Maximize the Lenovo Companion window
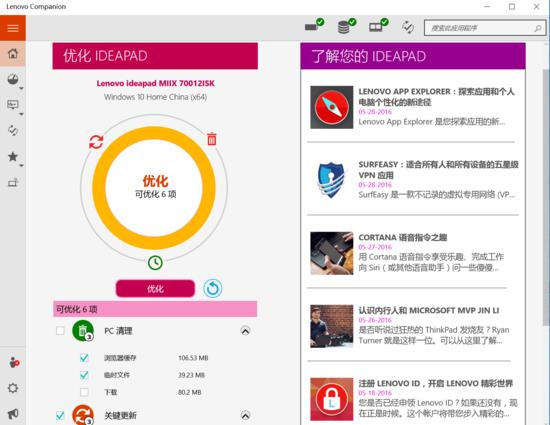The width and height of the screenshot is (550, 425). (x=512, y=7)
